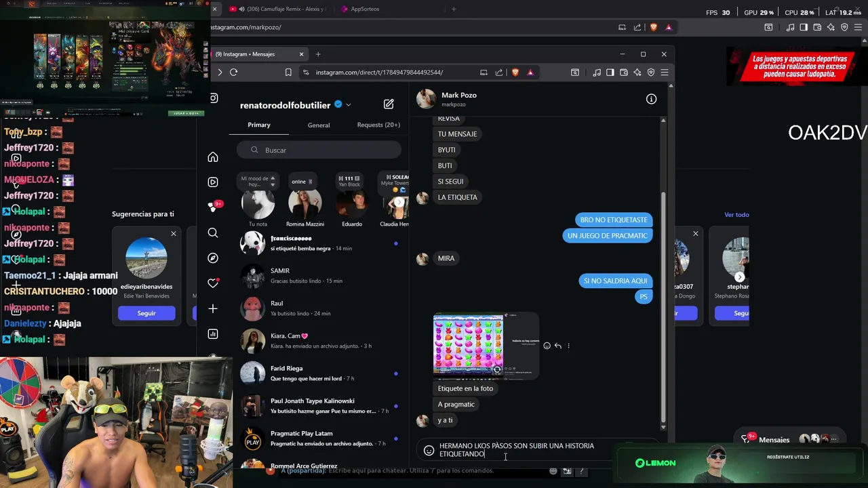
Task: Open the SAMIR conversation
Action: pyautogui.click(x=319, y=276)
